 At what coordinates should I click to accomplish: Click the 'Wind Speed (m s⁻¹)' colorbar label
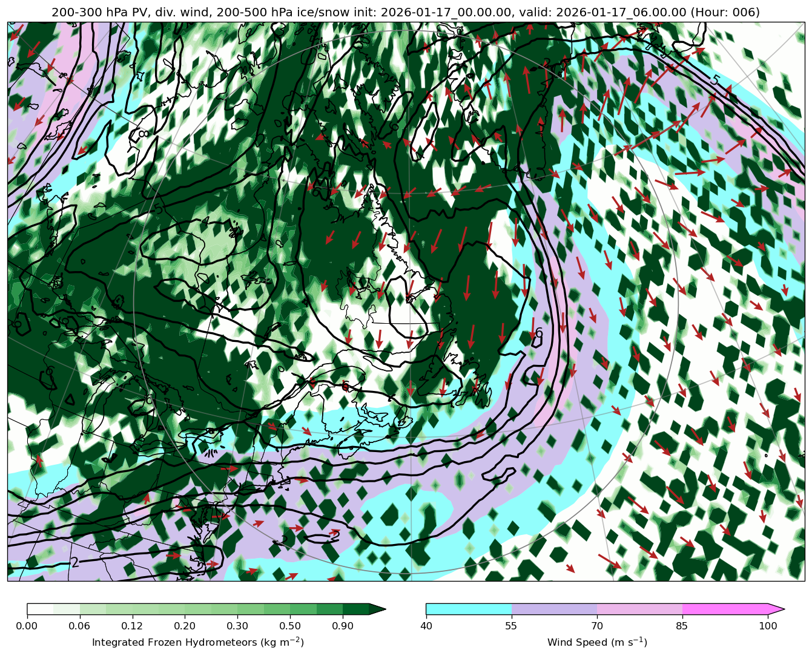[x=597, y=642]
